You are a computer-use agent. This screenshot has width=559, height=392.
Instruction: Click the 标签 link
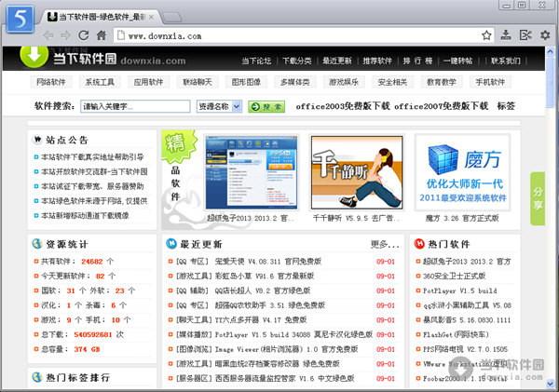pos(506,106)
